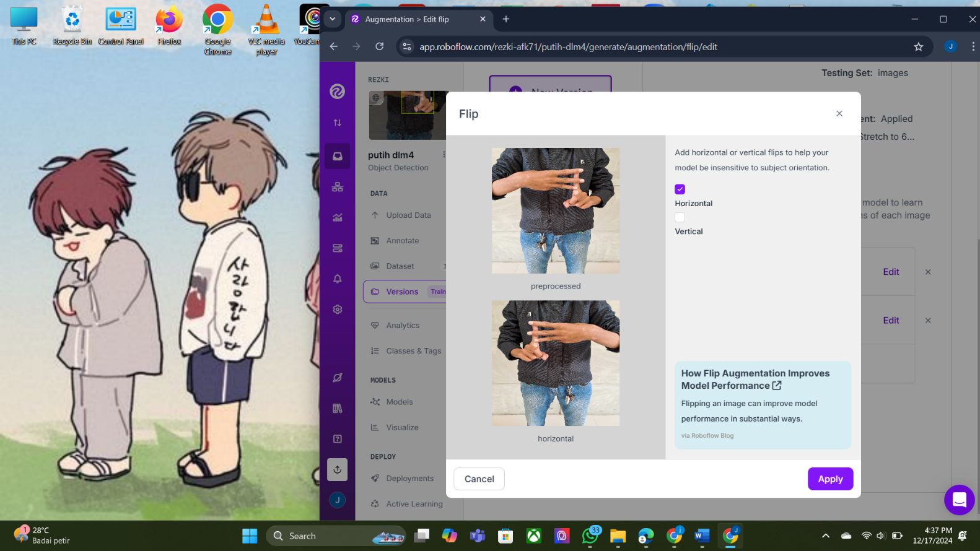
Task: Close the Flip dialog with the X
Action: 839,113
